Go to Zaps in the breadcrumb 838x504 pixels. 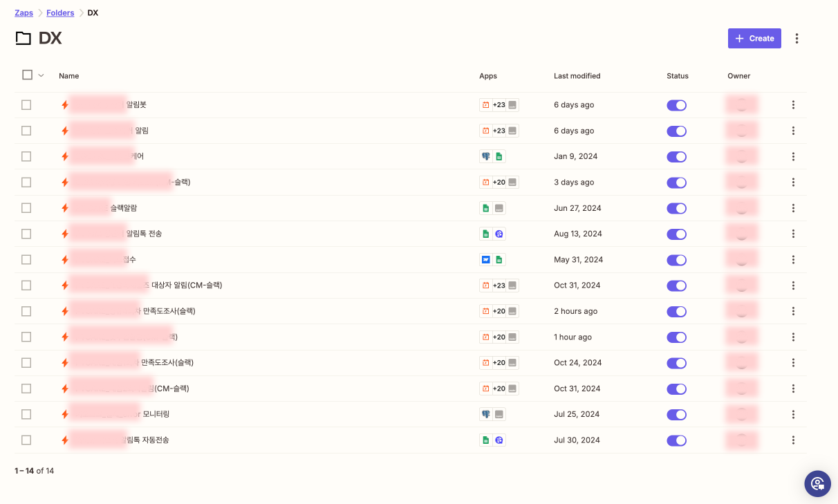pos(24,13)
